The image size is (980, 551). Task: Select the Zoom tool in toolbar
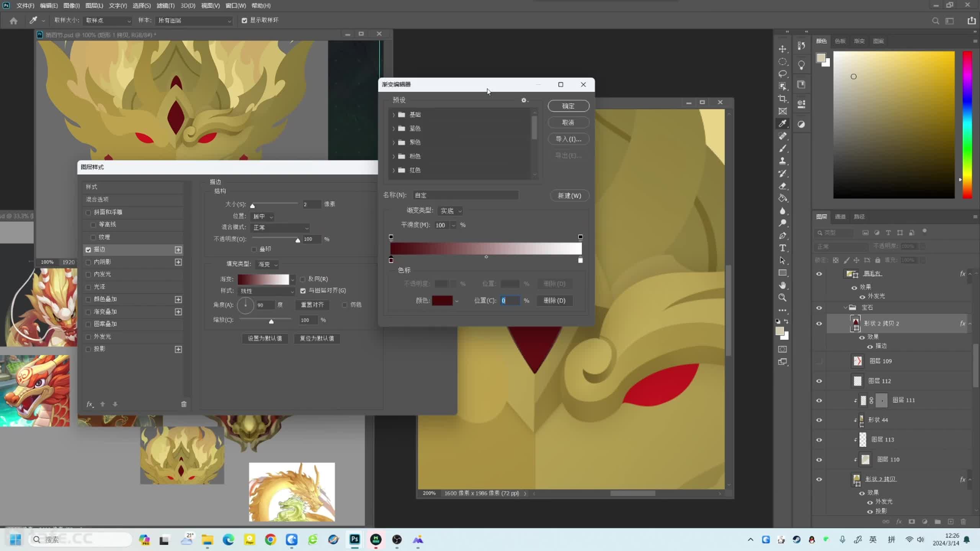point(782,298)
